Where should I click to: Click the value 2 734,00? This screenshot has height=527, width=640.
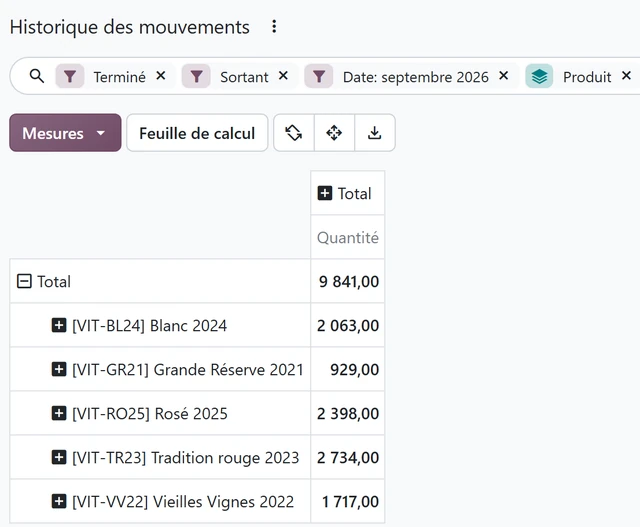[348, 458]
